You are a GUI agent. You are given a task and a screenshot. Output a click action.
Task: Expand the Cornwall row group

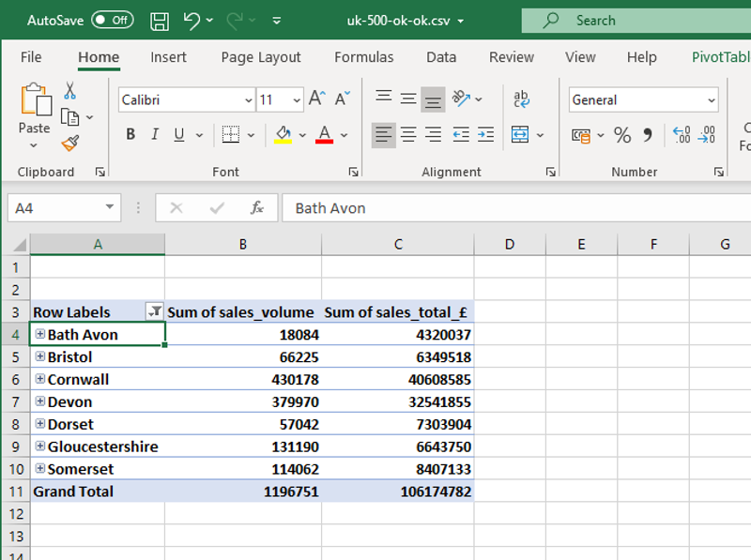tap(39, 379)
